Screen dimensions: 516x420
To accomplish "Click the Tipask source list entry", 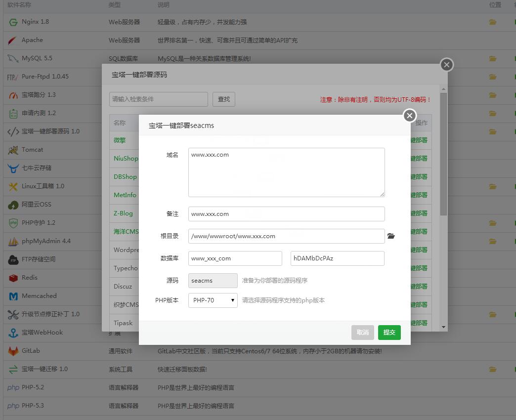I will (x=123, y=323).
